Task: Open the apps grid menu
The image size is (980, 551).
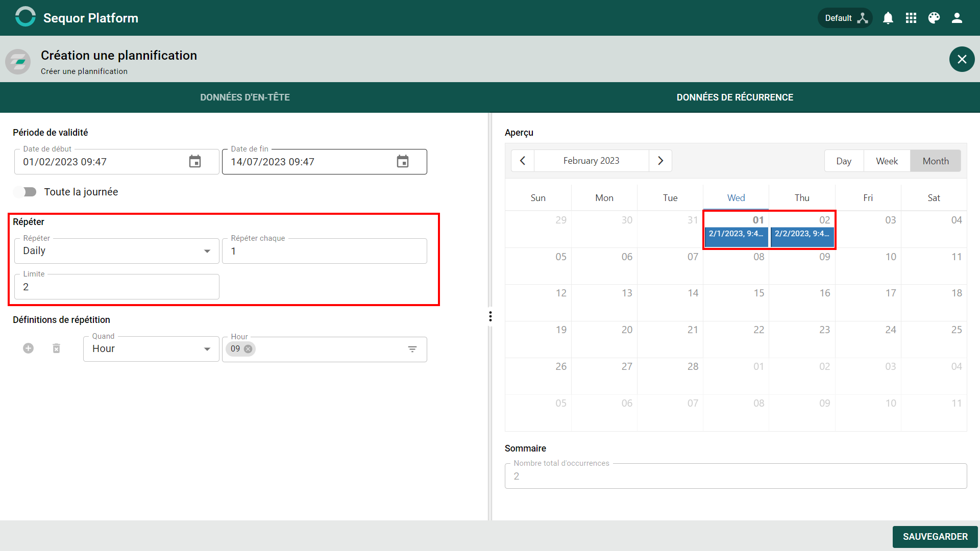Action: tap(911, 18)
